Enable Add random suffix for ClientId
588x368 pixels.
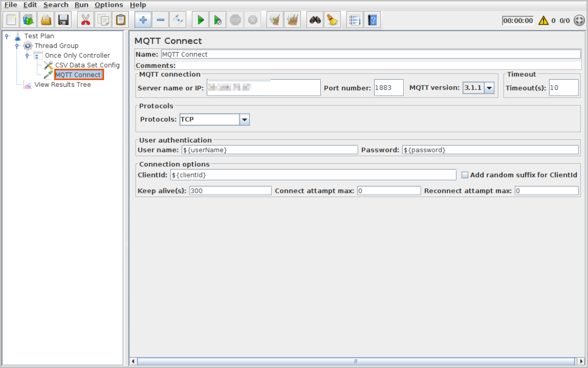tap(465, 175)
